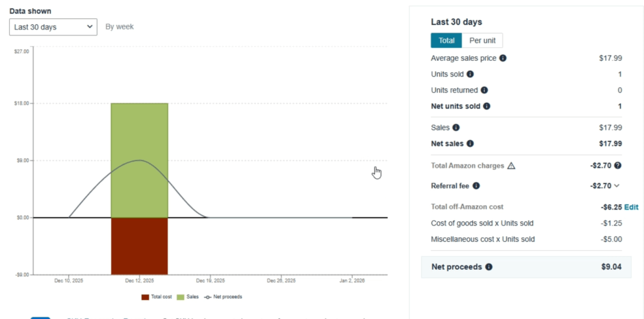Click info icon next to Referral fee
This screenshot has height=319, width=644.
tap(476, 186)
